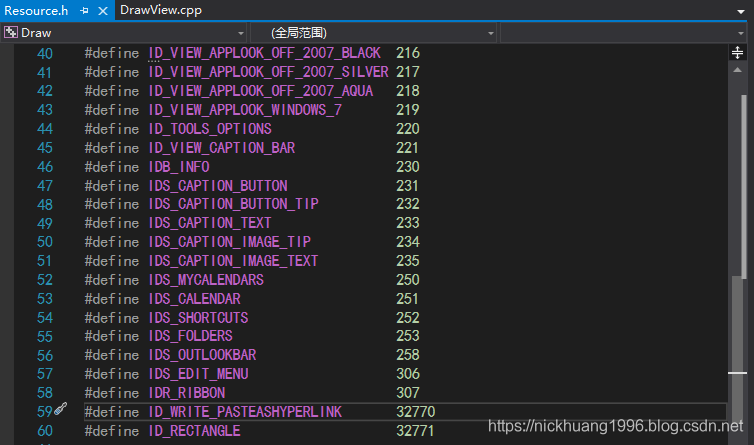Click IDS_FOLDERS identifier
Screen dimensions: 754x445
(x=190, y=336)
